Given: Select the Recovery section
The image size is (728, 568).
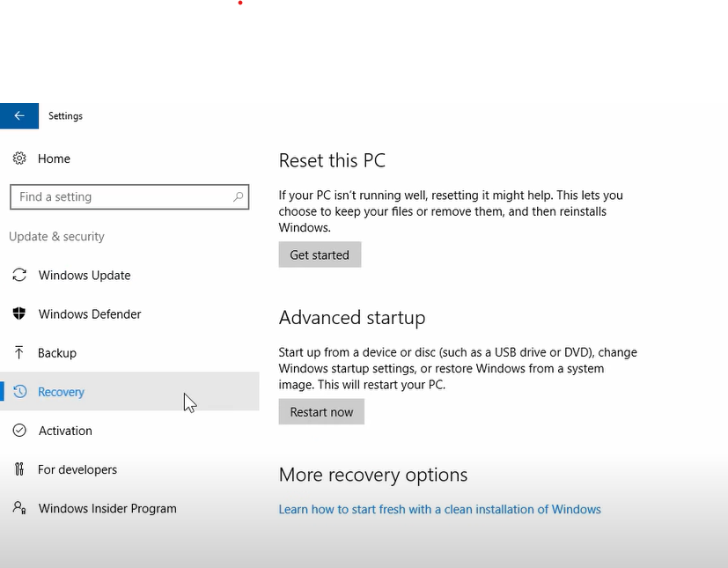Looking at the screenshot, I should [x=129, y=392].
